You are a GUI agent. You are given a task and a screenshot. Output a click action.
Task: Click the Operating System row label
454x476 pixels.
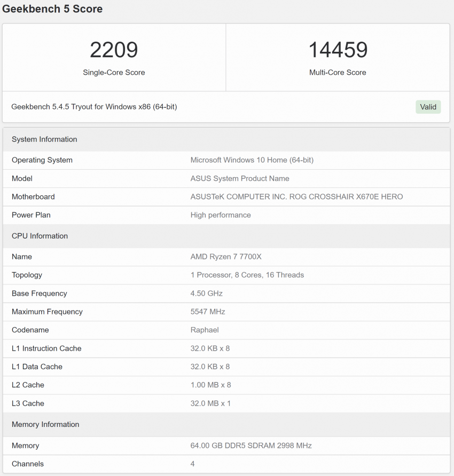pyautogui.click(x=42, y=160)
